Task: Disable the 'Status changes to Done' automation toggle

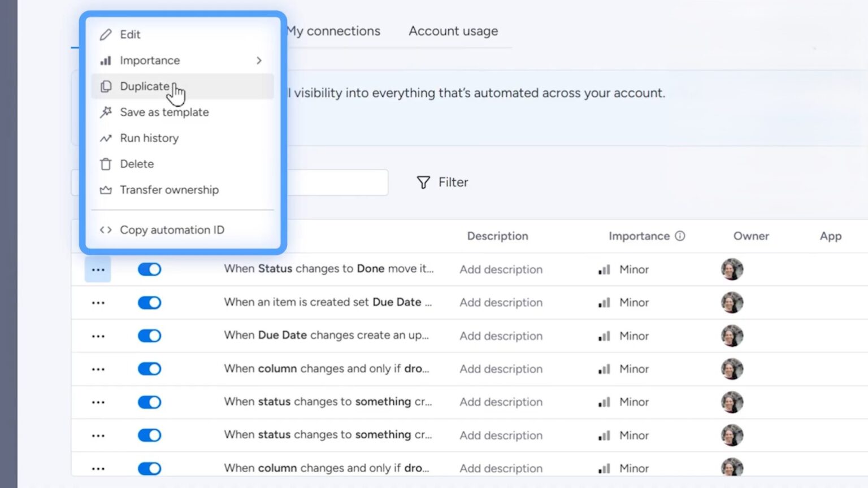Action: pos(150,269)
